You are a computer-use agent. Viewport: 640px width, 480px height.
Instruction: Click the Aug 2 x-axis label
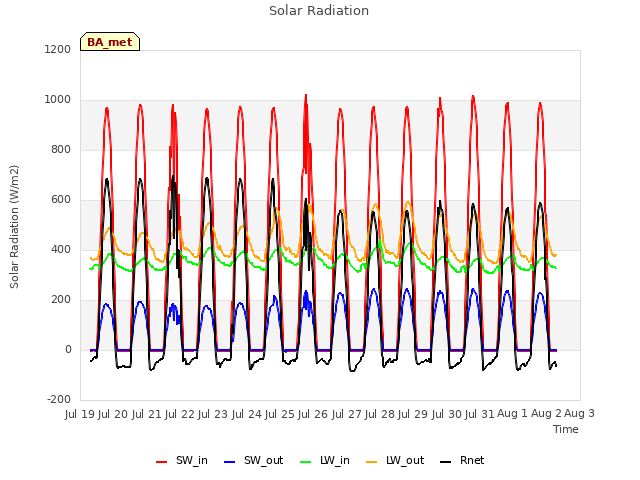coord(546,414)
